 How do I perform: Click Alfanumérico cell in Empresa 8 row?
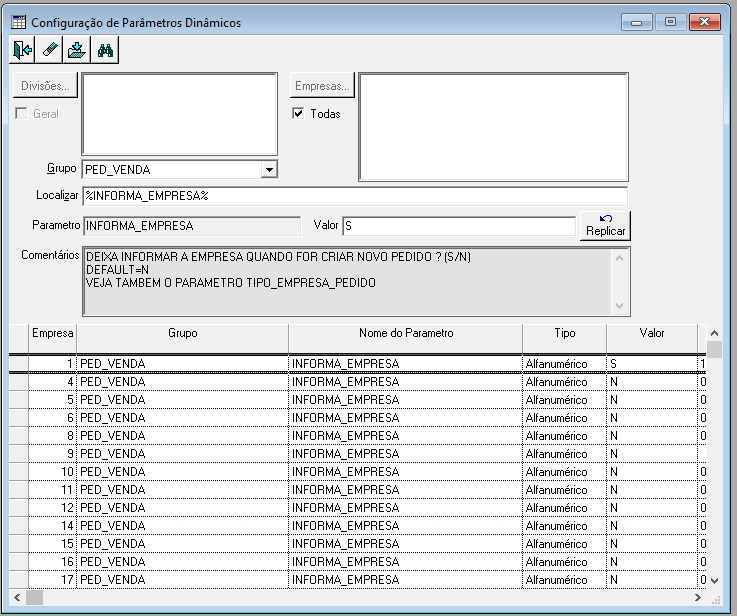565,436
